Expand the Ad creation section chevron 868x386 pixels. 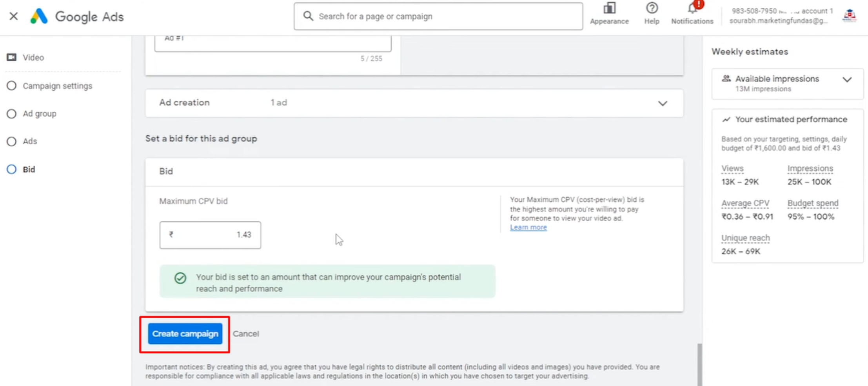click(663, 103)
